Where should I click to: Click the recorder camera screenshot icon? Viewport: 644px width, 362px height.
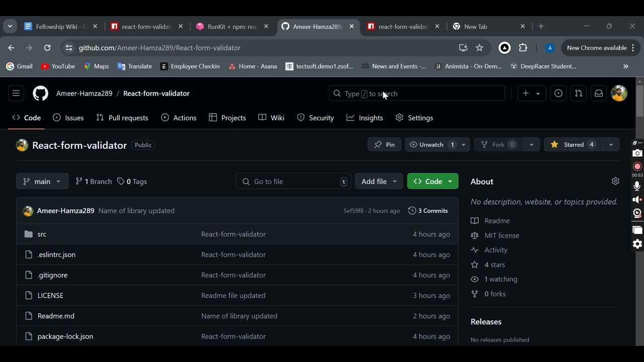[637, 153]
